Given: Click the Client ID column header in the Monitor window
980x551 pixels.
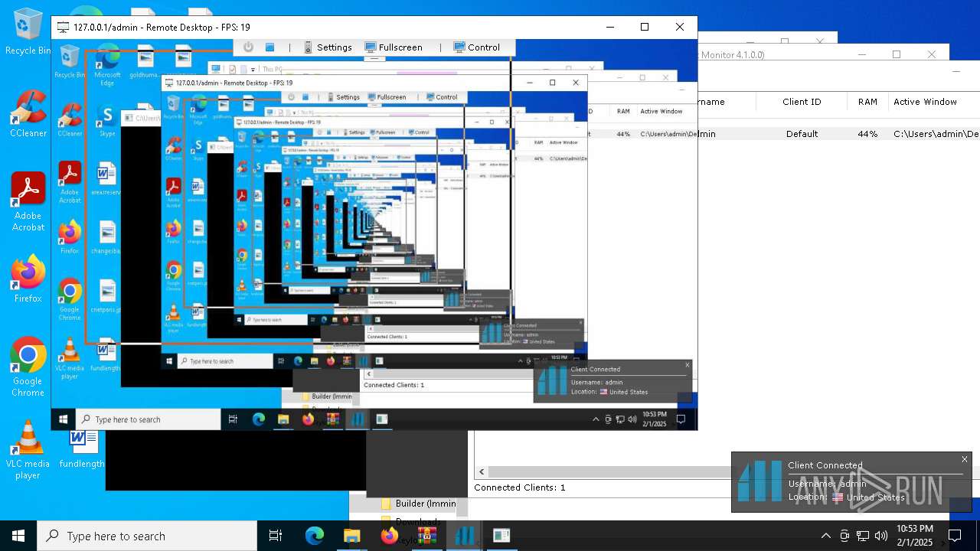Looking at the screenshot, I should [802, 102].
